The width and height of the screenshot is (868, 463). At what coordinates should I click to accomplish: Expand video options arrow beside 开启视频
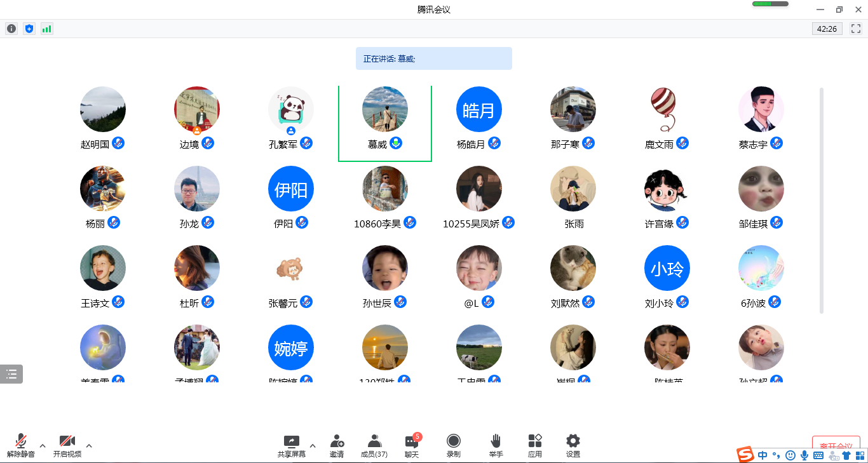89,445
